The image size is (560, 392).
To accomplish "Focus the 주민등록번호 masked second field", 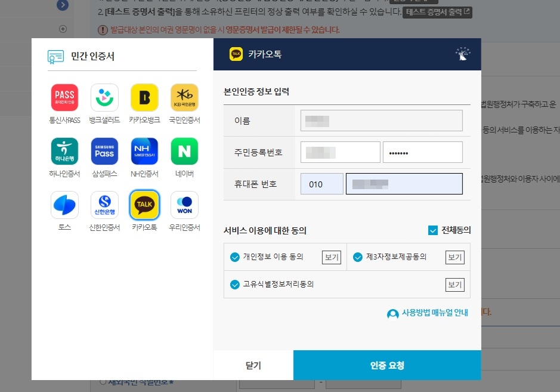I will point(422,152).
